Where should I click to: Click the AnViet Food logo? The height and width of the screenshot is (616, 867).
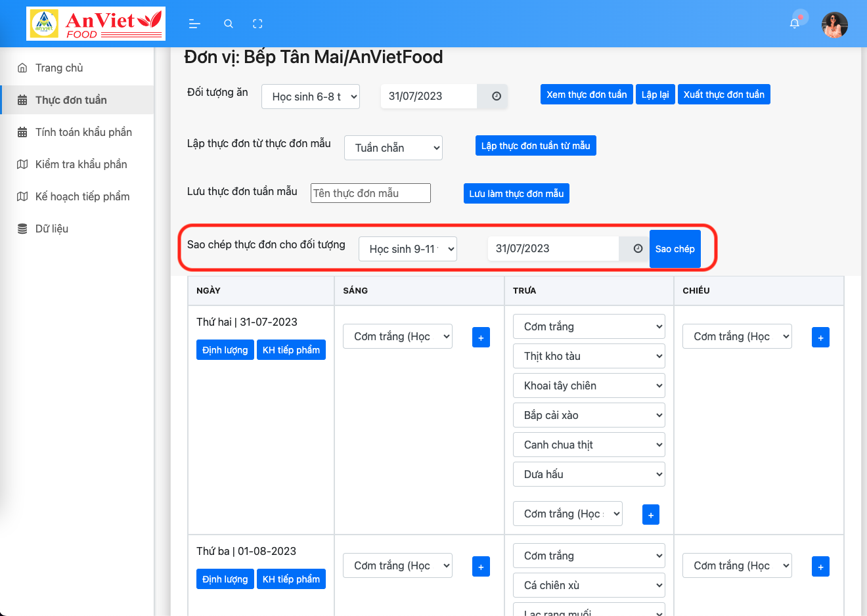[96, 24]
